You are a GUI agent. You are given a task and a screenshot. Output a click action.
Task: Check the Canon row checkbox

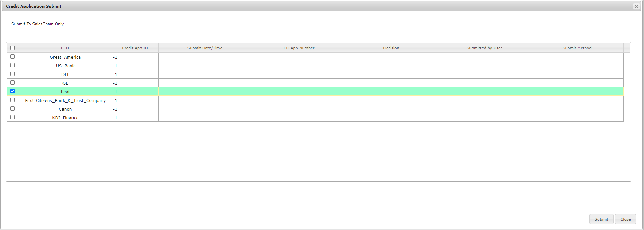pyautogui.click(x=13, y=109)
